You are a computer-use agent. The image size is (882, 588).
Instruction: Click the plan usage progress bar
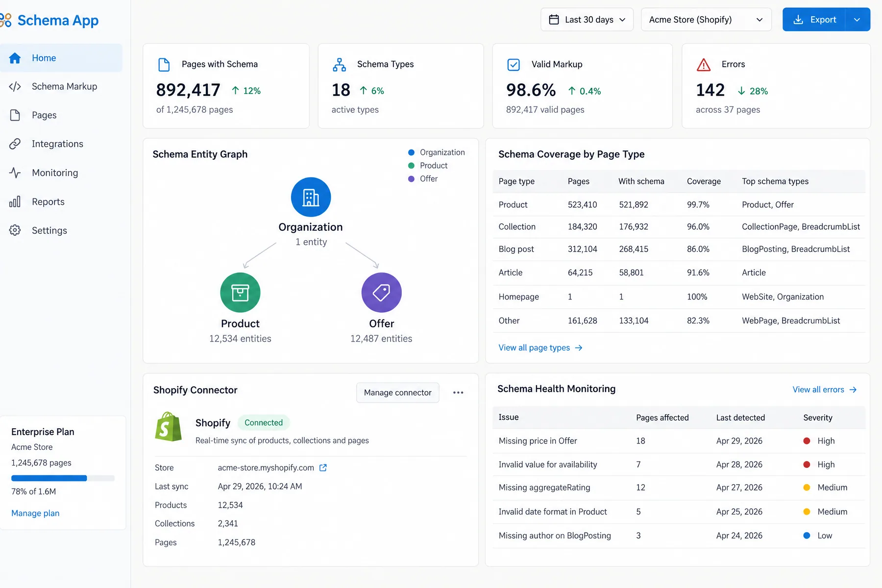[63, 478]
